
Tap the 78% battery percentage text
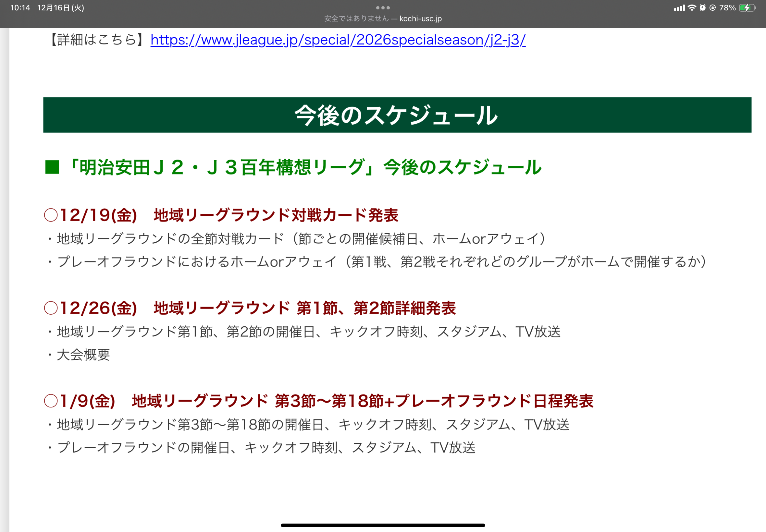(x=727, y=8)
